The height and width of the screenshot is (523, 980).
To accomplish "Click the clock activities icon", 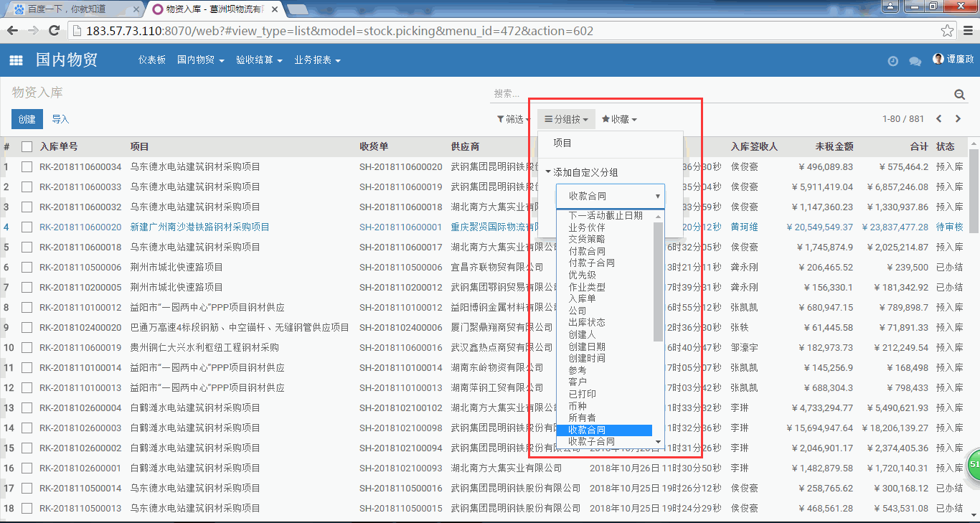I will coord(892,61).
